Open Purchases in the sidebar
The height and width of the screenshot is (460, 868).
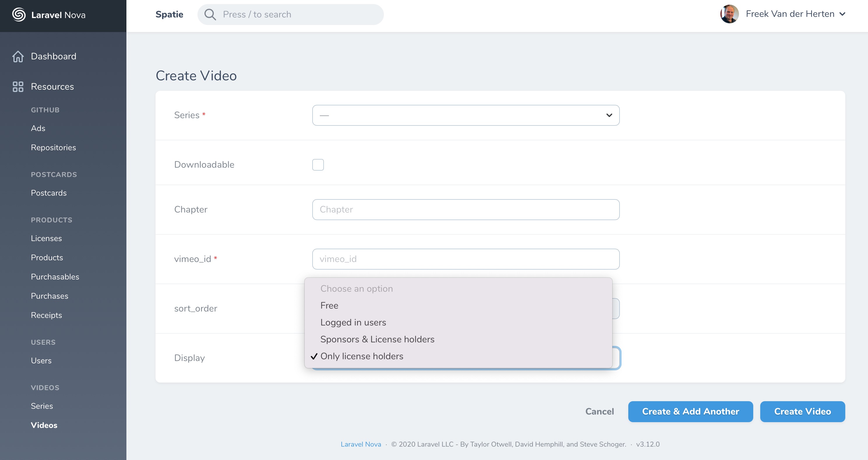coord(50,296)
